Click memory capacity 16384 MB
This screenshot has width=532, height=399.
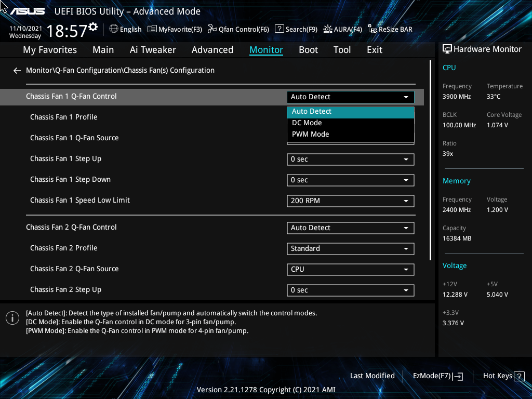(457, 238)
